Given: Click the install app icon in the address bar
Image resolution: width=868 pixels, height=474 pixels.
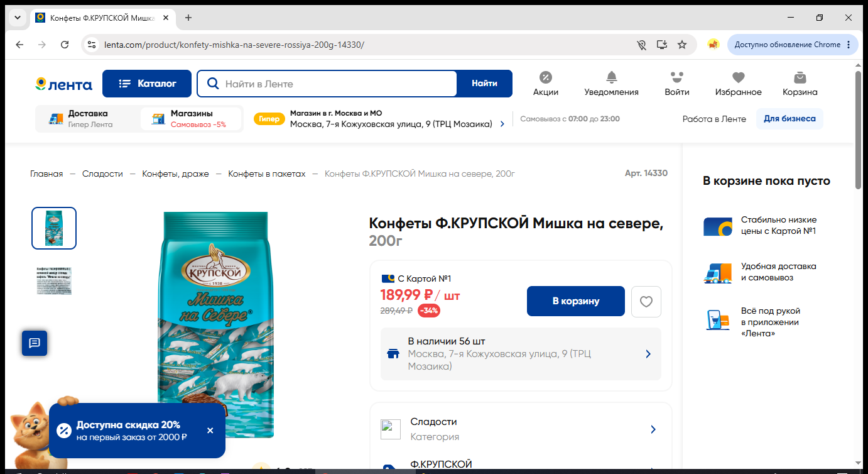Looking at the screenshot, I should [661, 45].
